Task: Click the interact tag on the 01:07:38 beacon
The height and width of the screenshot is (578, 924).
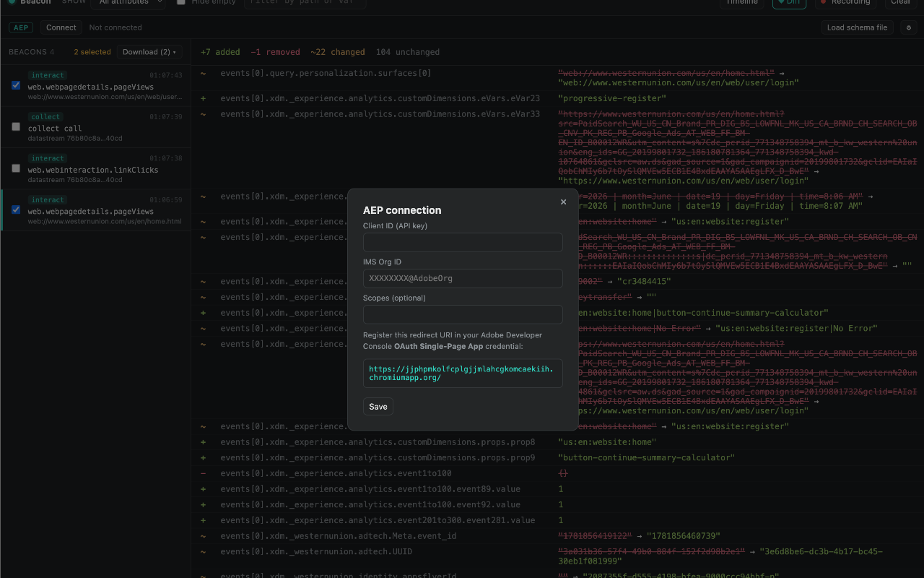Action: coord(48,158)
